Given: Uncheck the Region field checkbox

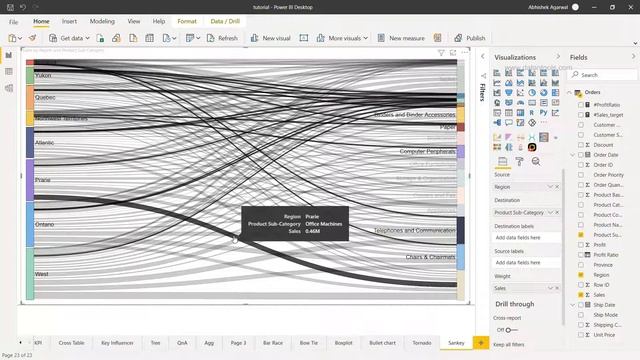Looking at the screenshot, I should click(581, 275).
